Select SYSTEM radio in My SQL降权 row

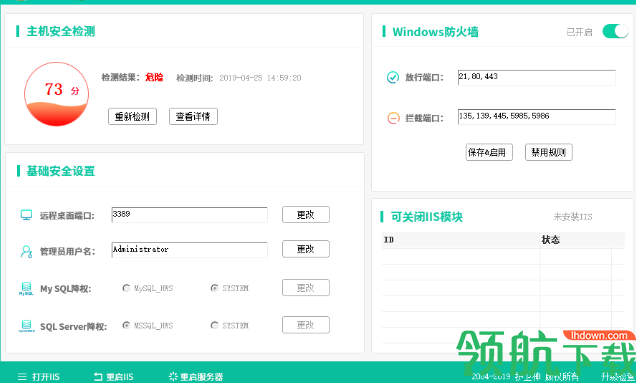[215, 288]
